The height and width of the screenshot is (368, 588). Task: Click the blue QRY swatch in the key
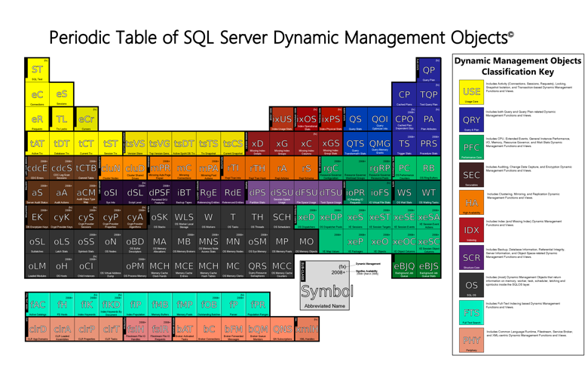tap(471, 120)
